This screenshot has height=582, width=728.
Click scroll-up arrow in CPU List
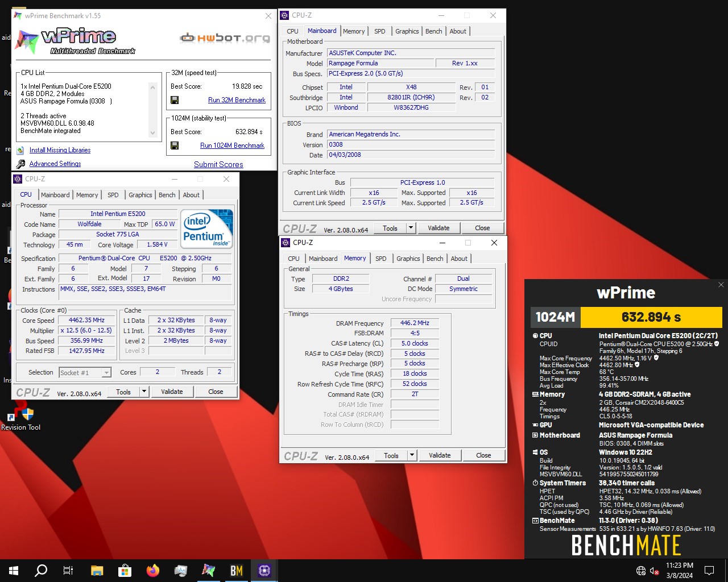(x=152, y=88)
